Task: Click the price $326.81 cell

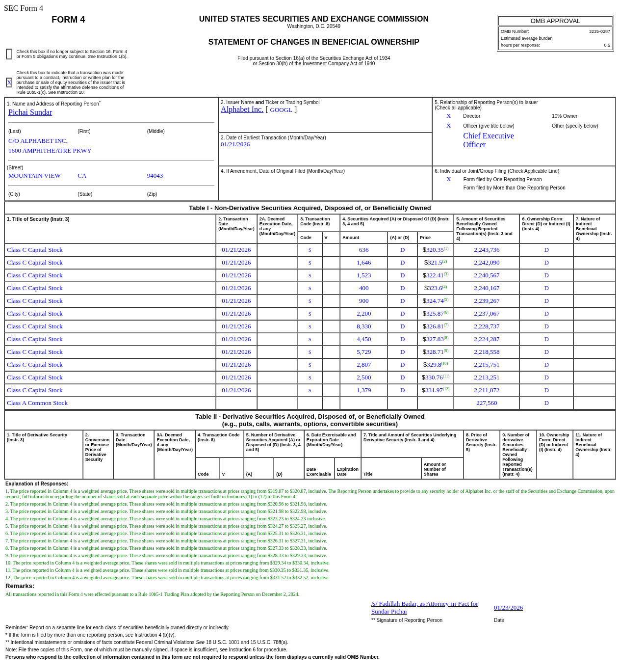Action: 436,326
